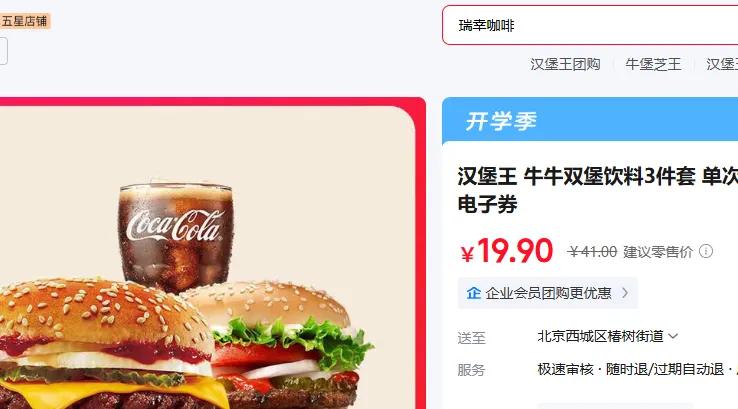Click the red ¥19.90 sale price

(506, 251)
